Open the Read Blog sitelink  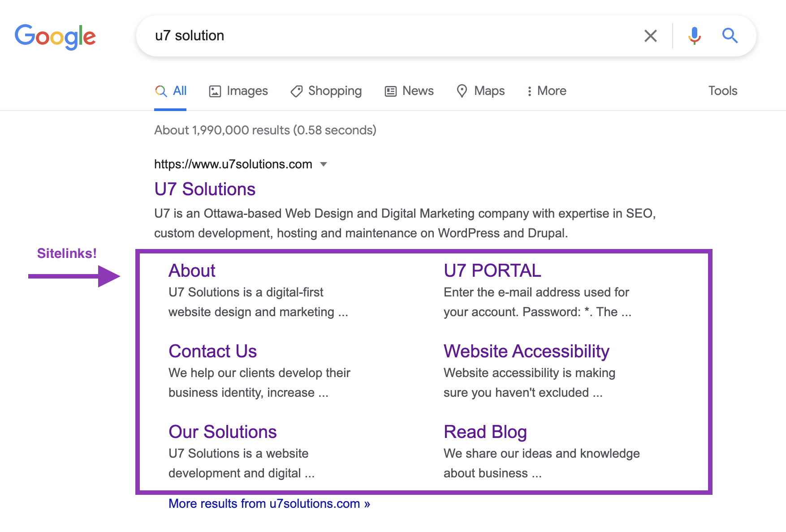485,432
